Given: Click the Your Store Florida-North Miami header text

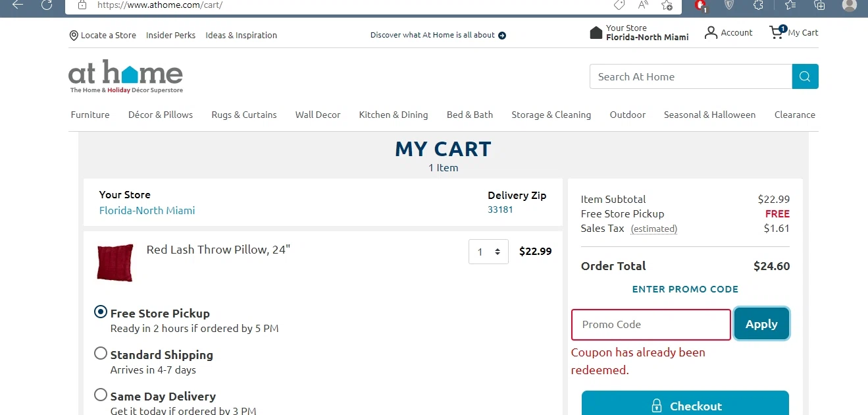Looking at the screenshot, I should (648, 33).
